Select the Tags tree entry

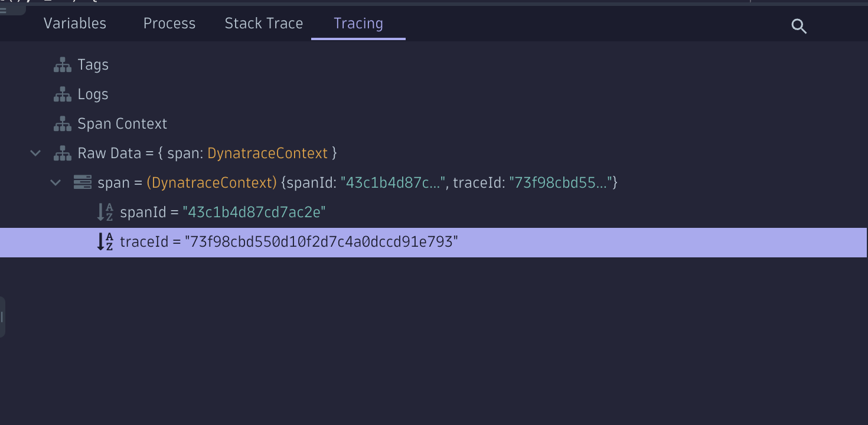coord(93,65)
